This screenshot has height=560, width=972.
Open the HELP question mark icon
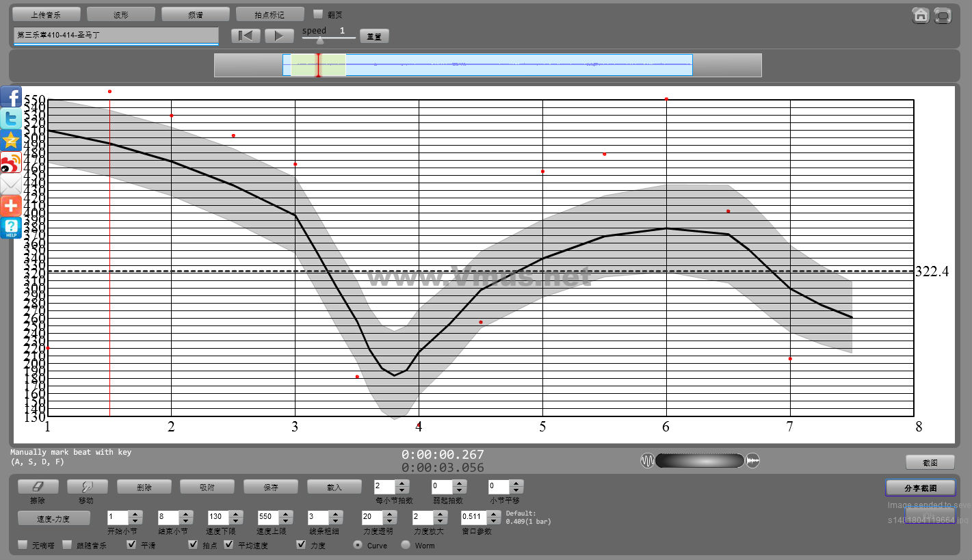click(11, 228)
